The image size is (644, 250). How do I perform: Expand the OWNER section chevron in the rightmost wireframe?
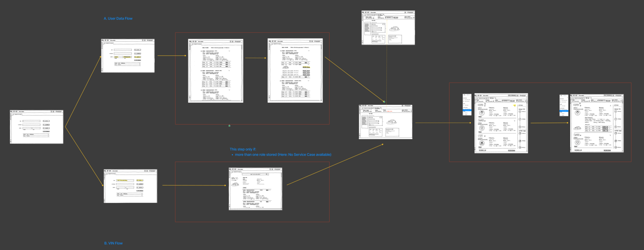coord(610,135)
